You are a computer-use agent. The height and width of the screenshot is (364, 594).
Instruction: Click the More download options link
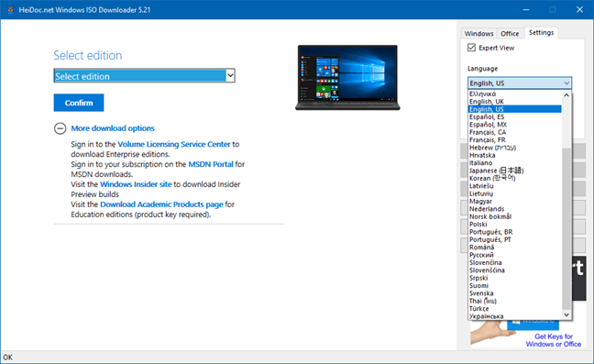113,128
